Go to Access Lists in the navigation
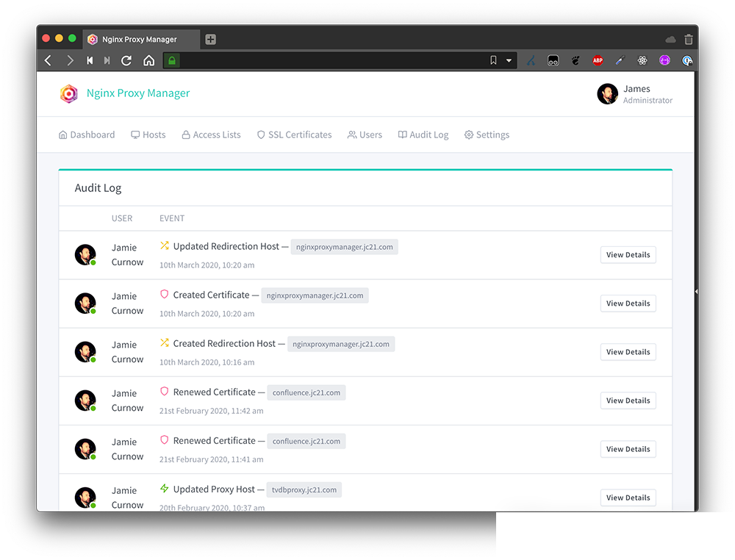735x560 pixels. click(x=211, y=135)
